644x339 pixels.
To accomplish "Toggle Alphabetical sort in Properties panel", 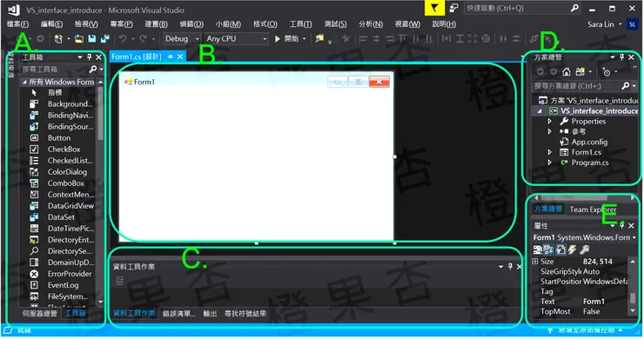I will click(549, 249).
